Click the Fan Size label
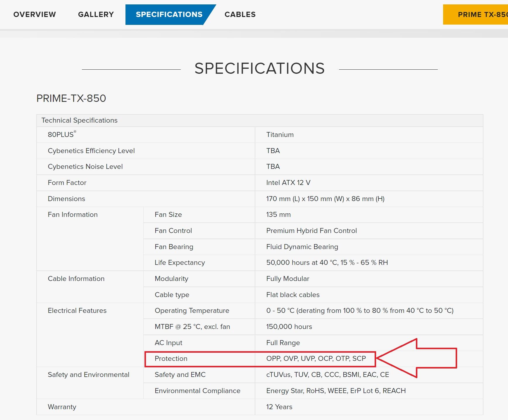This screenshot has width=508, height=420. [x=168, y=215]
